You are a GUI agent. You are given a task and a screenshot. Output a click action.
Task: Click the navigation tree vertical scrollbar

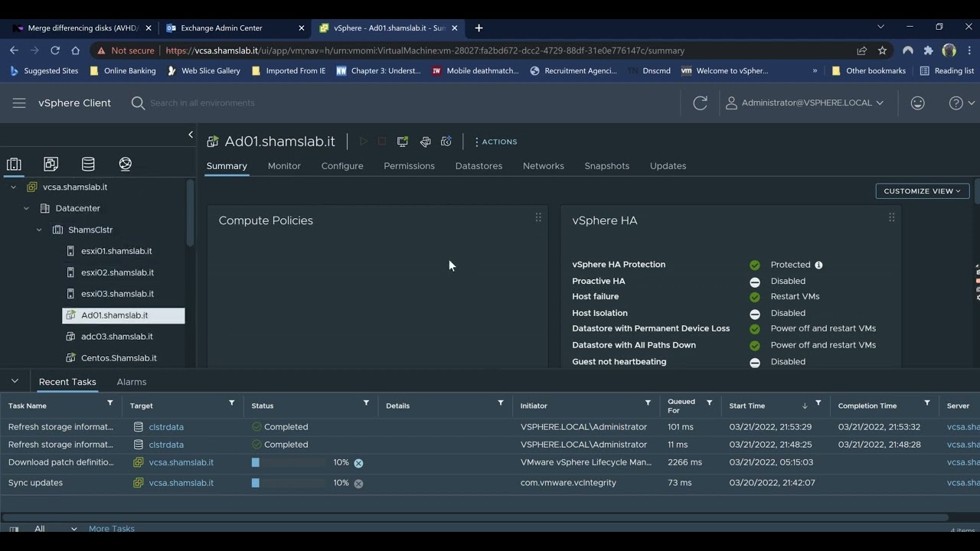(190, 213)
